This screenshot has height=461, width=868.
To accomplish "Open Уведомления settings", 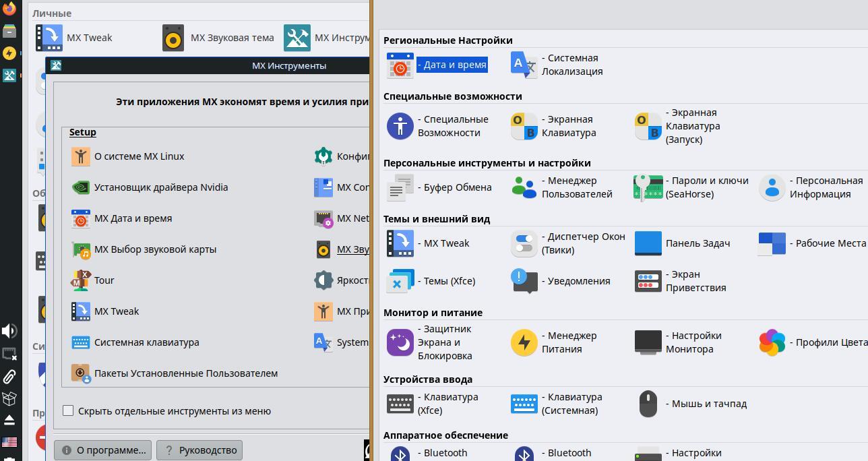I will 561,281.
